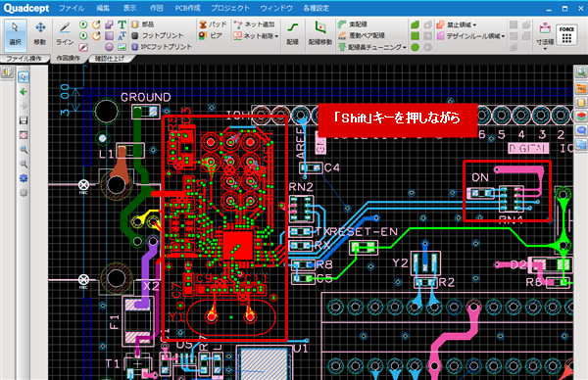Viewport: 588px width, 380px height.
Task: Click the ネット追加 button
Action: pos(254,24)
